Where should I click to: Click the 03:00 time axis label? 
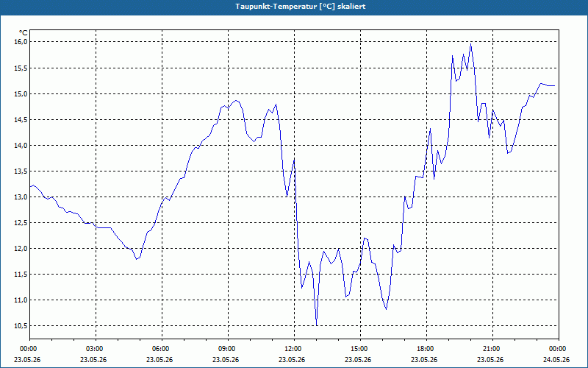click(96, 348)
